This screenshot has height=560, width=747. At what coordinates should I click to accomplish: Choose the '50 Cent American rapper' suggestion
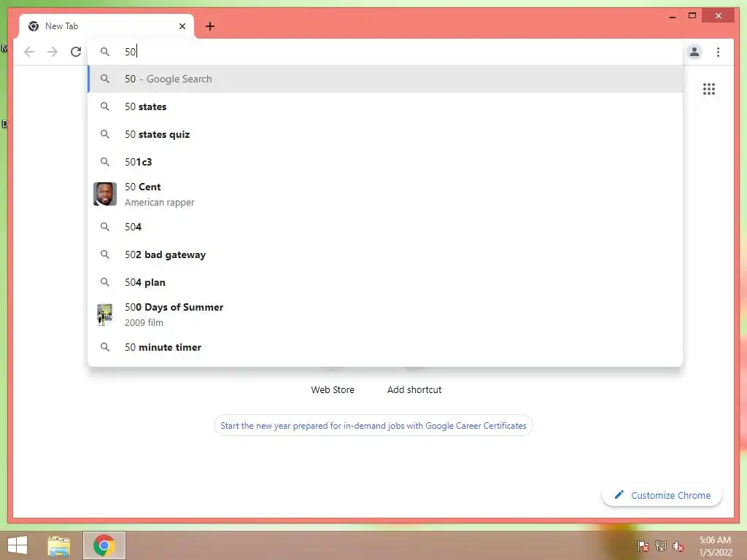pos(385,194)
